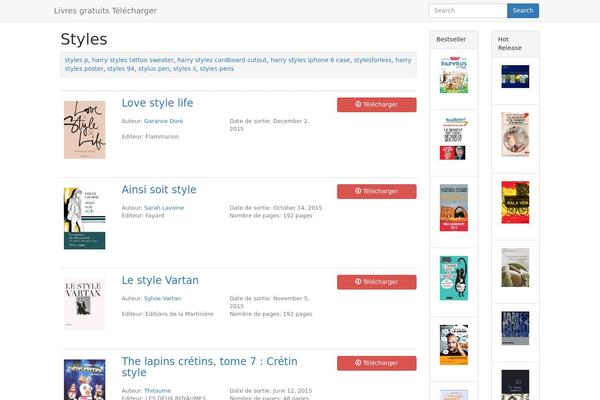Open 'harry styles cardboard cutout' tag link
600x400 pixels.
222,60
